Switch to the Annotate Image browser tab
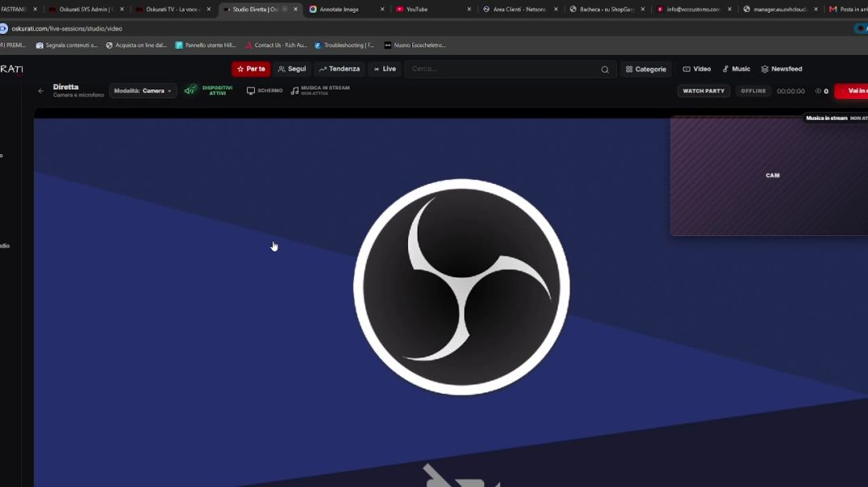Viewport: 868px width, 487px height. point(346,10)
